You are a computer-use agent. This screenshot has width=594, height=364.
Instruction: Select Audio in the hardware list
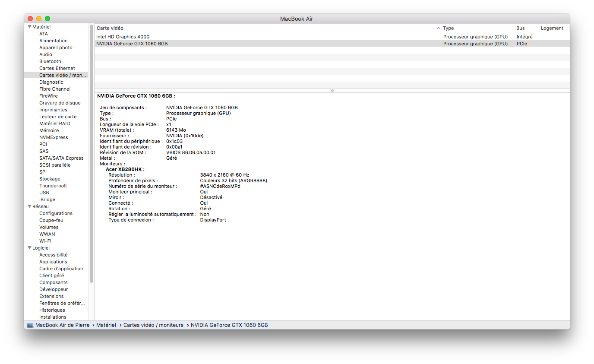pyautogui.click(x=46, y=54)
